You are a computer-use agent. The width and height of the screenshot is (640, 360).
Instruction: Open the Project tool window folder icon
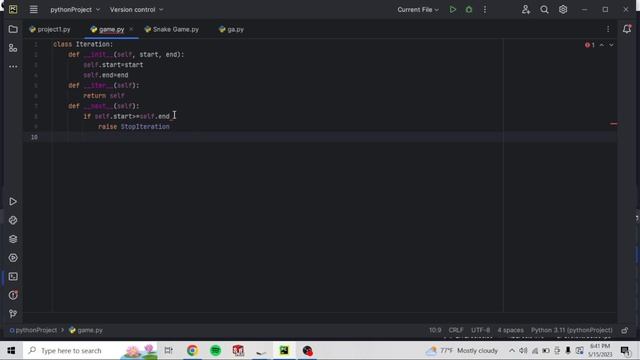pos(13,29)
